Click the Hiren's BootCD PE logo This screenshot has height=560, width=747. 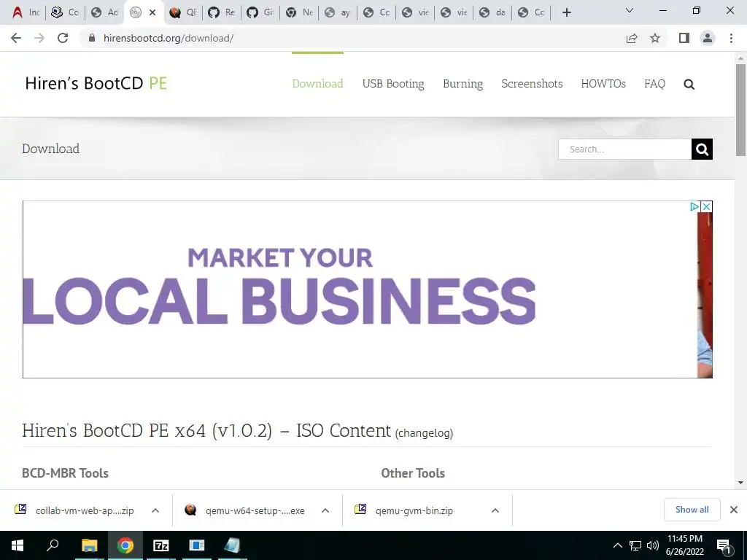point(96,83)
